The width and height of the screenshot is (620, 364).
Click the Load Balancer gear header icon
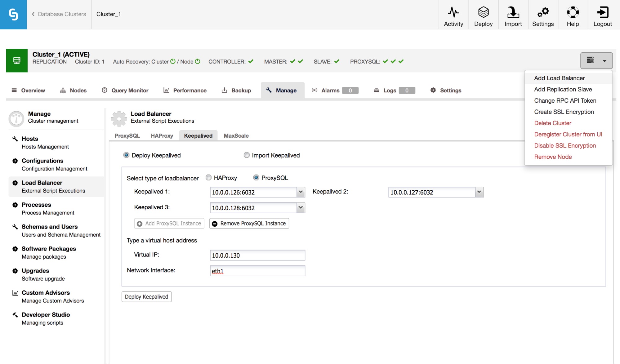(x=119, y=118)
